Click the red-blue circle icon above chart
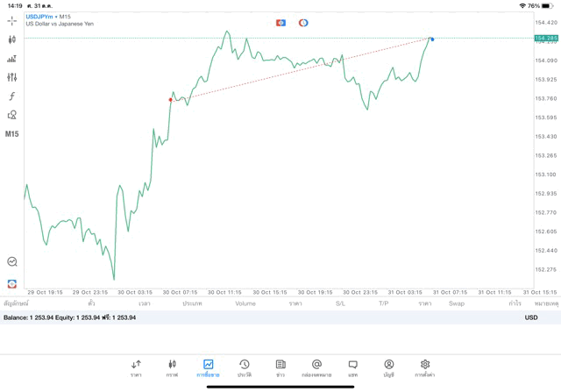561x392 pixels. click(303, 23)
